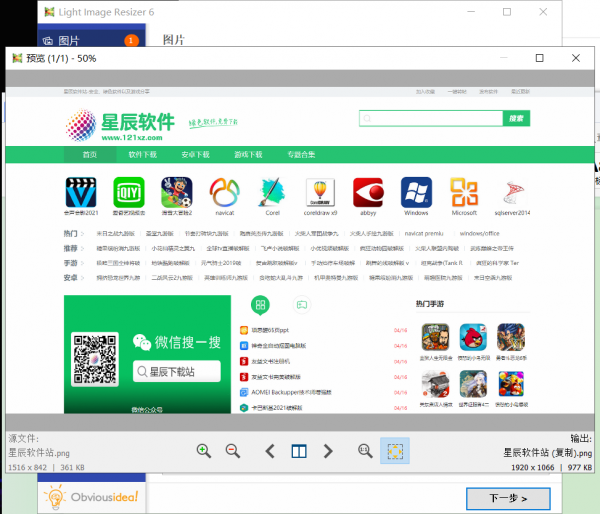
Task: Go to the previous image arrow
Action: [270, 451]
